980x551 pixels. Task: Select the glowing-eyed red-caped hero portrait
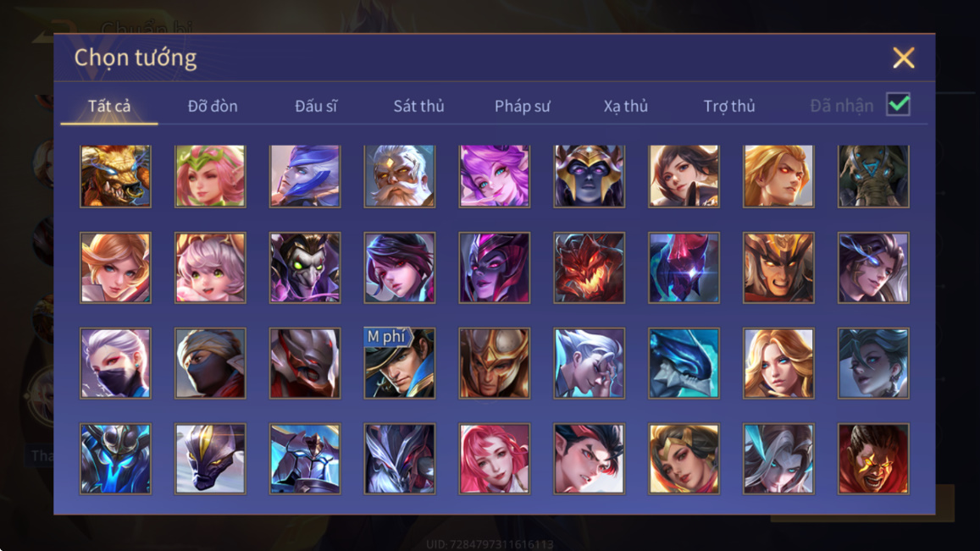pos(873,459)
